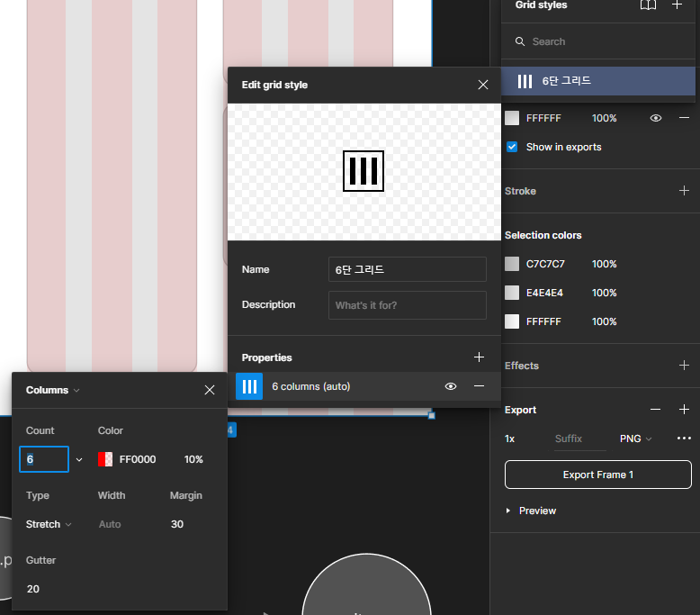Click the fill opacity 100% value

tap(604, 118)
